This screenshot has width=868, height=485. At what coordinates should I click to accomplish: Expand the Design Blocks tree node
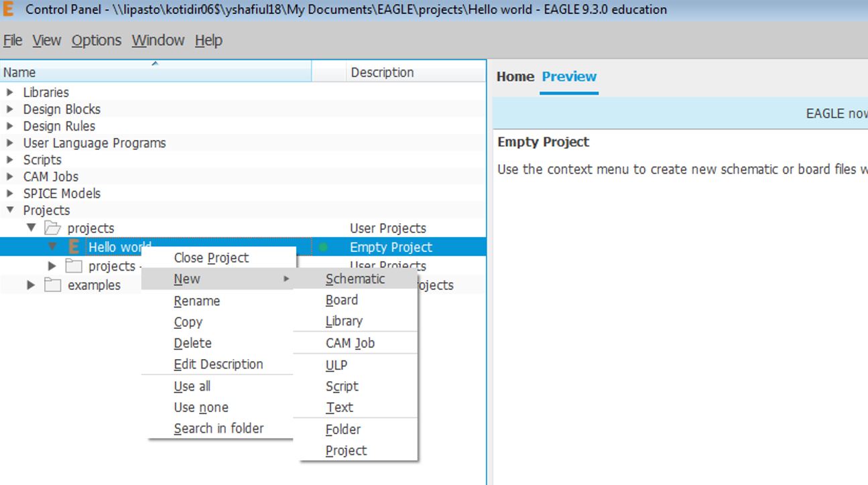tap(10, 109)
